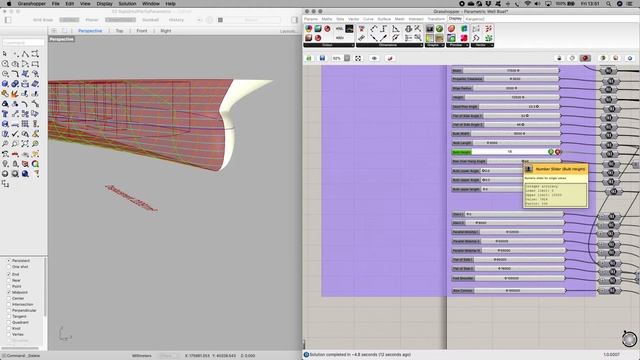
Task: Click the green button on Bulb height slider
Action: [x=551, y=152]
